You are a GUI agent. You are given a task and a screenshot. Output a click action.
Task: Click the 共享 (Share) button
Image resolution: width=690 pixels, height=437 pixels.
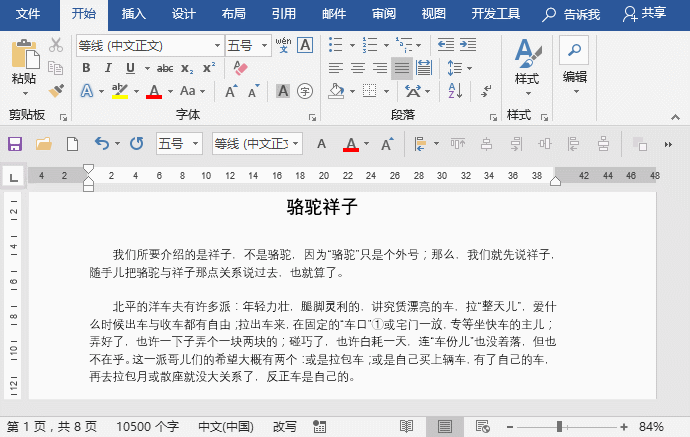(644, 14)
